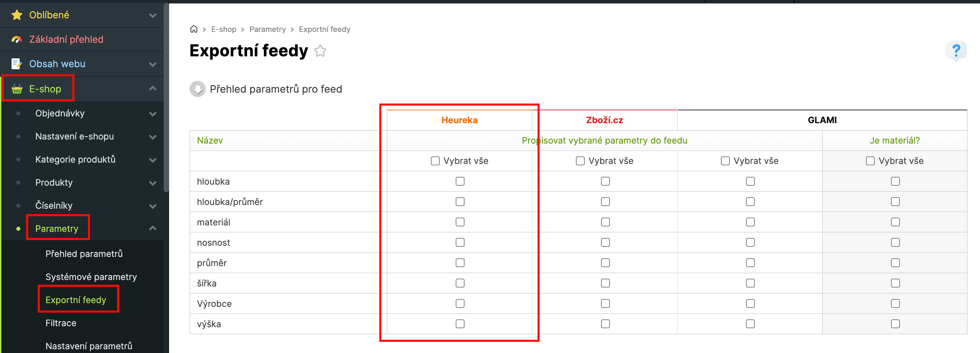The height and width of the screenshot is (353, 980).
Task: Click the E-shop basket icon
Action: pos(17,89)
